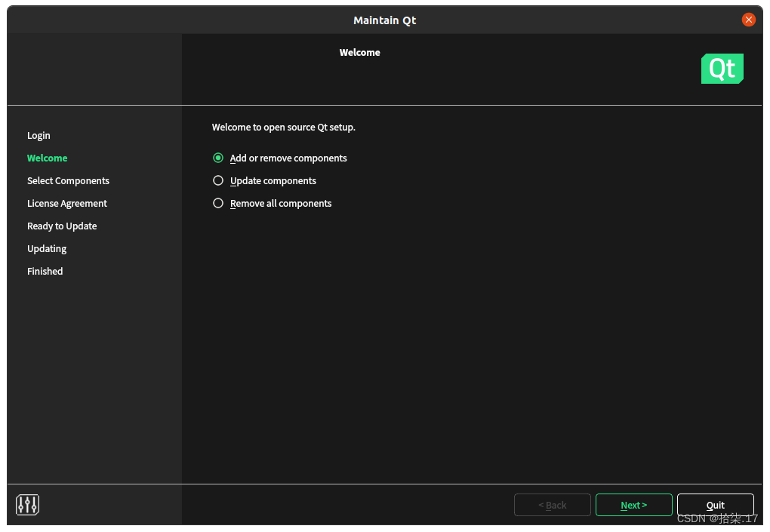Click the Maintain Qt title bar text
Viewport: 770px width, 532px height.
coord(384,20)
